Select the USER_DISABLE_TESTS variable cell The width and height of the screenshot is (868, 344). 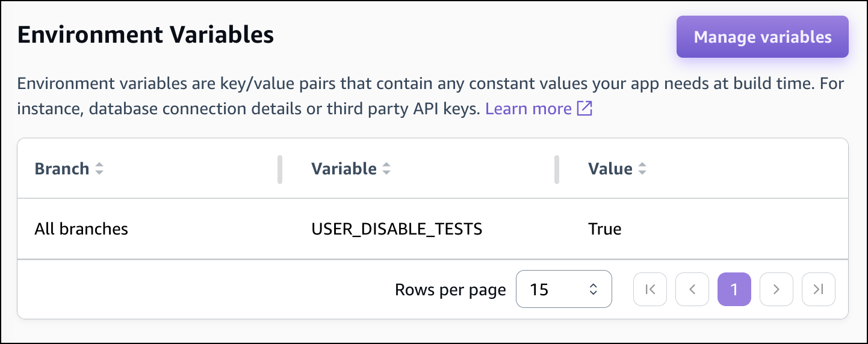pos(397,229)
